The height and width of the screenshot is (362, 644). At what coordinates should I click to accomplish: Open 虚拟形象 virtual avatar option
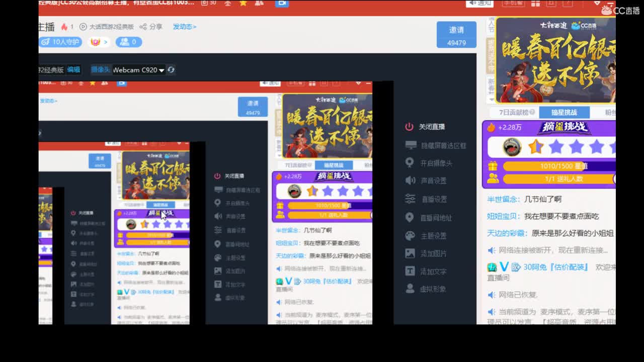(x=434, y=289)
